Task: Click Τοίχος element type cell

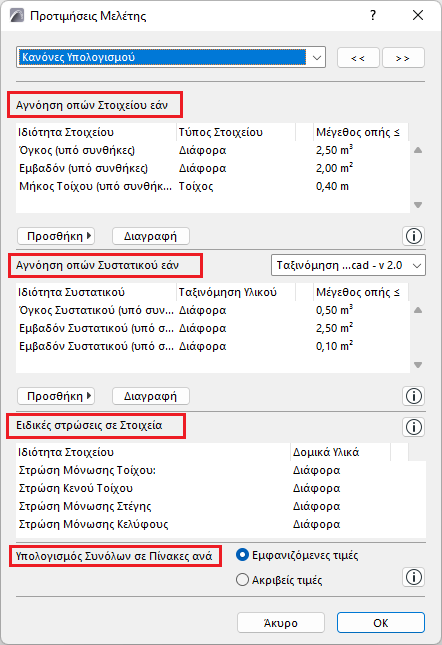Action: click(196, 186)
